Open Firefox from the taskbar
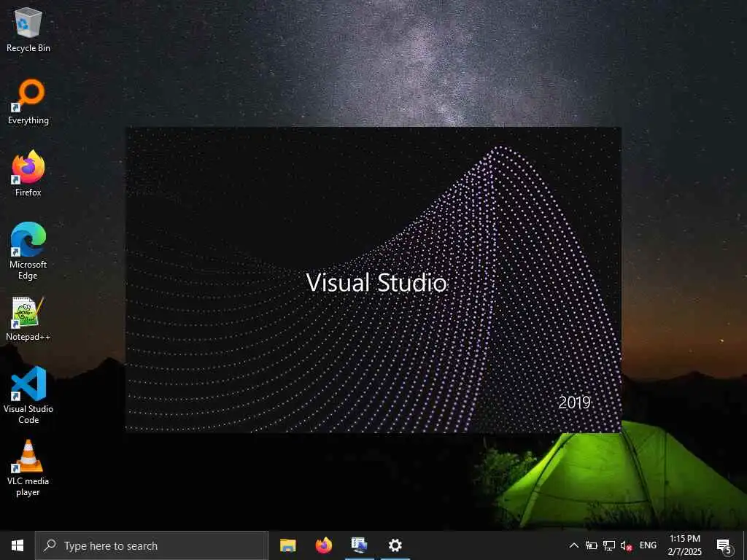747x560 pixels. (323, 545)
